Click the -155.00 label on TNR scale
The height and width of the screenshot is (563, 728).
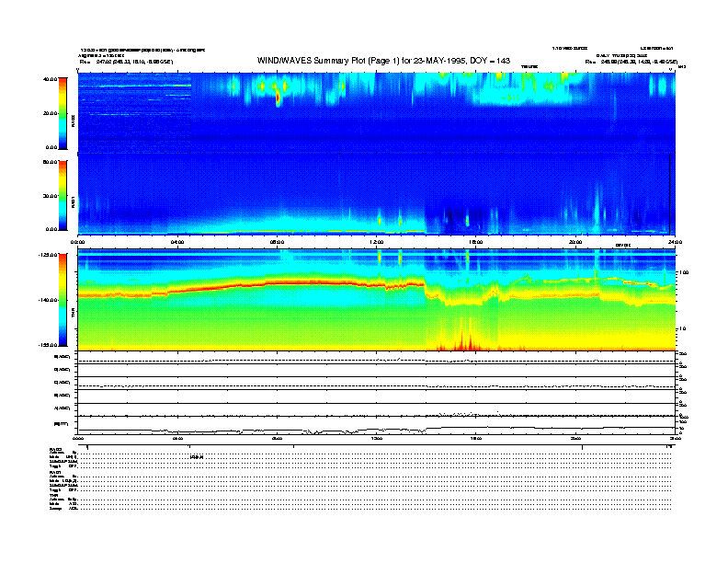coord(48,345)
